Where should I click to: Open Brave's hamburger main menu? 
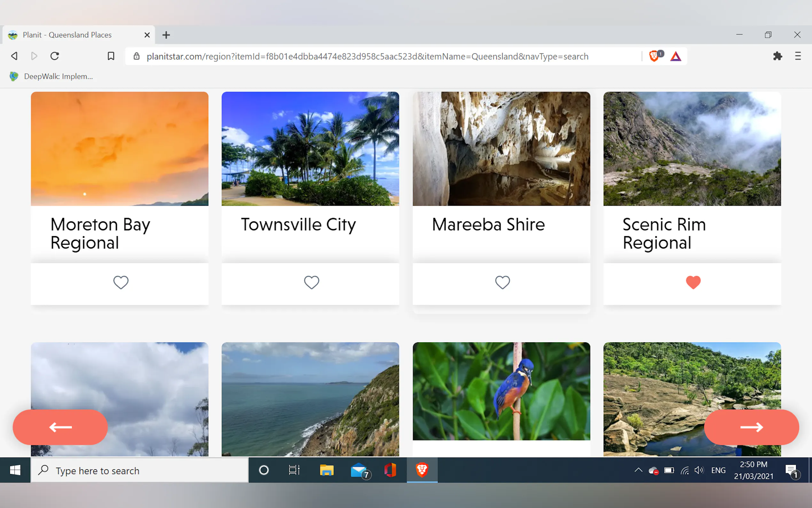coord(798,56)
